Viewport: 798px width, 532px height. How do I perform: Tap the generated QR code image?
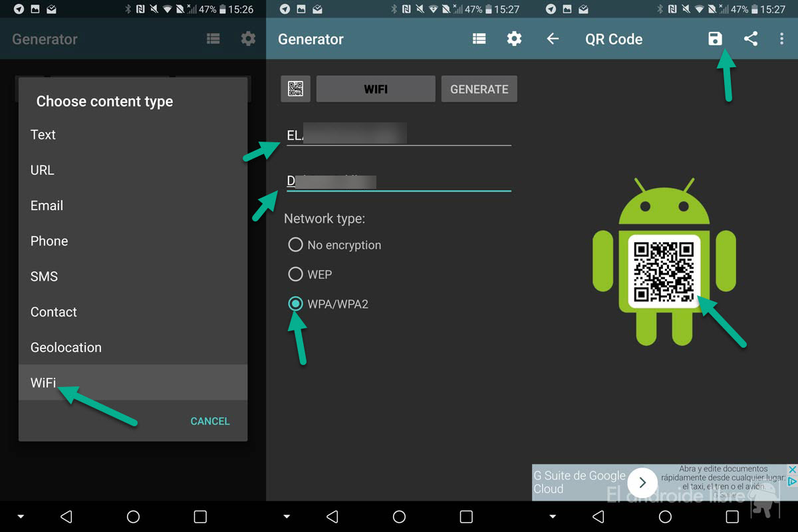(664, 271)
